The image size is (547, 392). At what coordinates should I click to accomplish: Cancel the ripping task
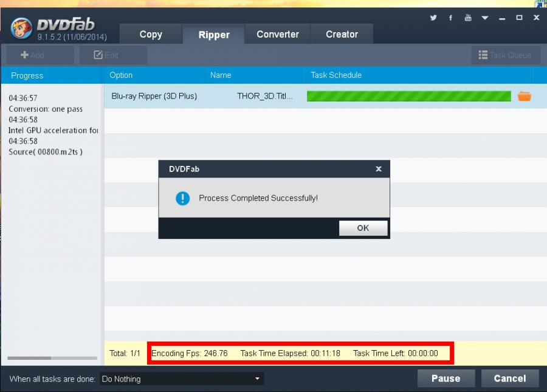coord(510,379)
